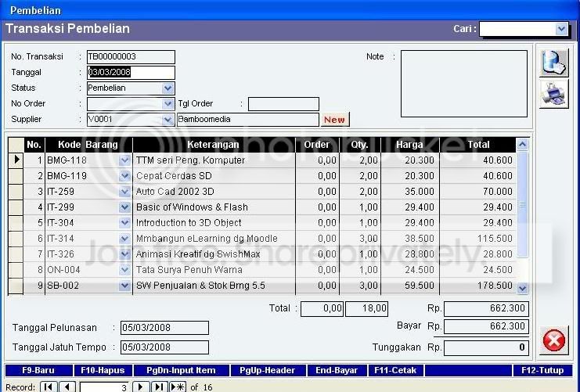The width and height of the screenshot is (580, 392).
Task: Click the Tunggakan Rp. 0 field
Action: click(x=486, y=347)
